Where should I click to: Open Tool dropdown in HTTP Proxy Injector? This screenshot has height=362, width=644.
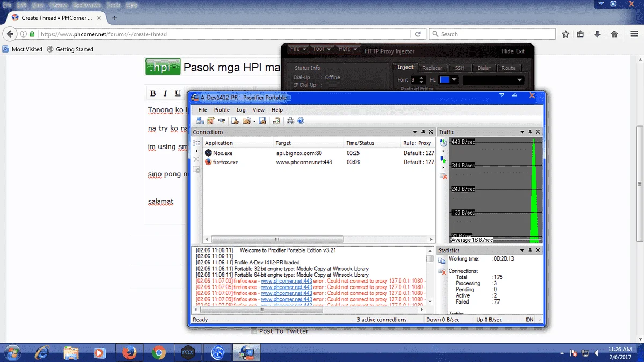click(322, 49)
